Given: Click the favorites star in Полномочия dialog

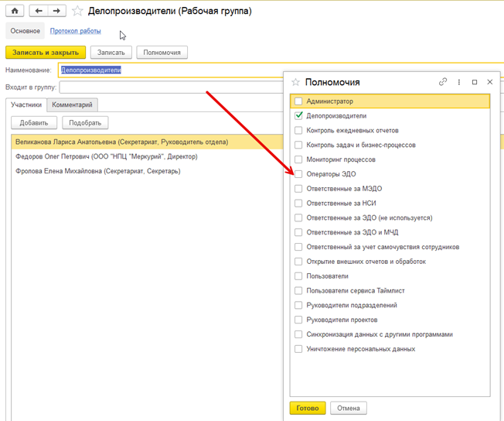Looking at the screenshot, I should click(x=295, y=82).
